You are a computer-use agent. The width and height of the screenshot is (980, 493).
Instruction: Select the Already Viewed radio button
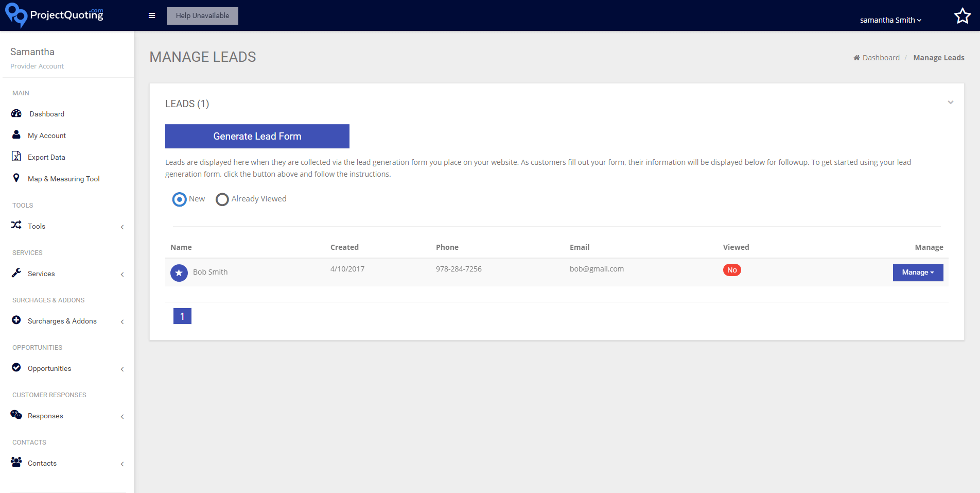(222, 199)
